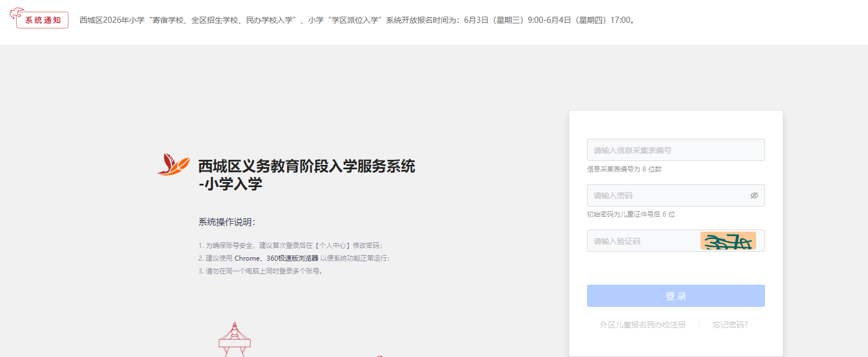Click the 西城区义务教育阶段入学服务系统 title

coord(307,166)
